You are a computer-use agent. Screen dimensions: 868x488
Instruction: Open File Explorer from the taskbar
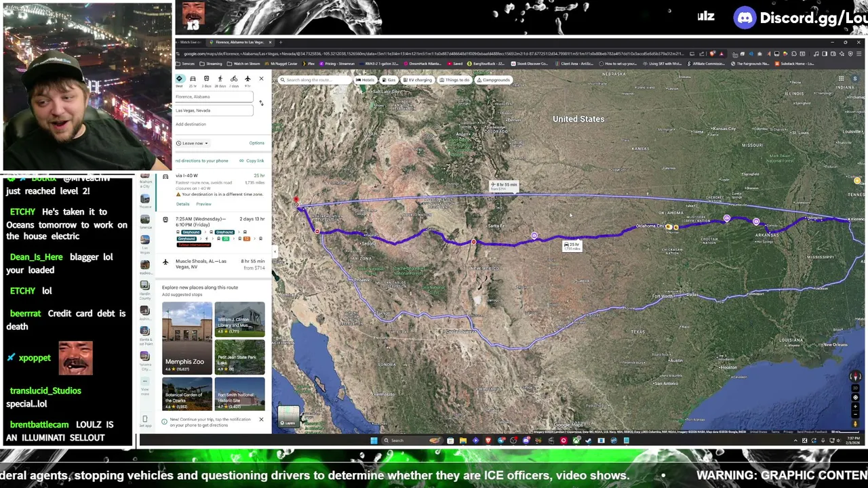pos(462,441)
